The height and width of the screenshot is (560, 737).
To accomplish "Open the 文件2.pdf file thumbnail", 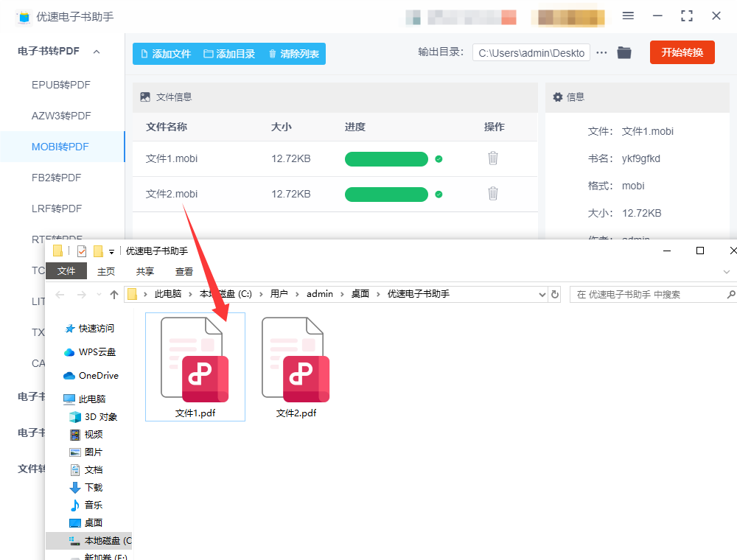I will coord(296,367).
